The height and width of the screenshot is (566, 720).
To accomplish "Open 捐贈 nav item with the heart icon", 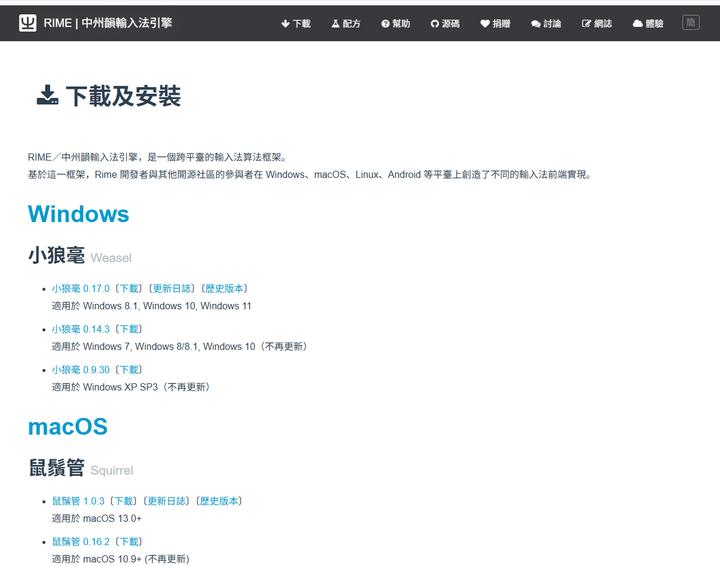I will (x=495, y=23).
